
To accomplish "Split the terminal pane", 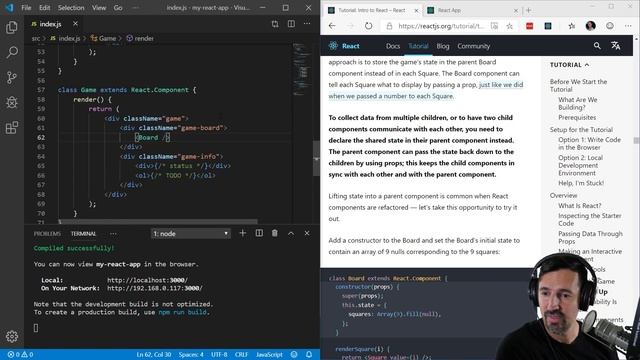I will tap(259, 233).
